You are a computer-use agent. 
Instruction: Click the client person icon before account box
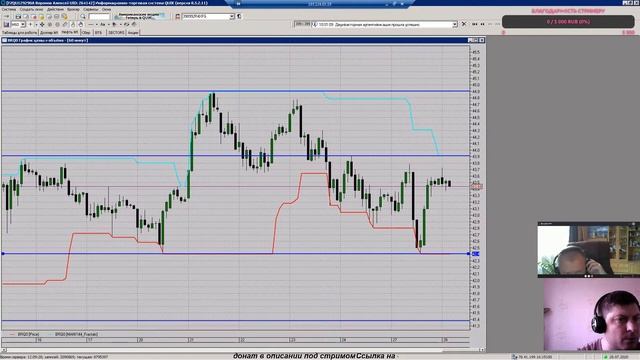coord(178,16)
